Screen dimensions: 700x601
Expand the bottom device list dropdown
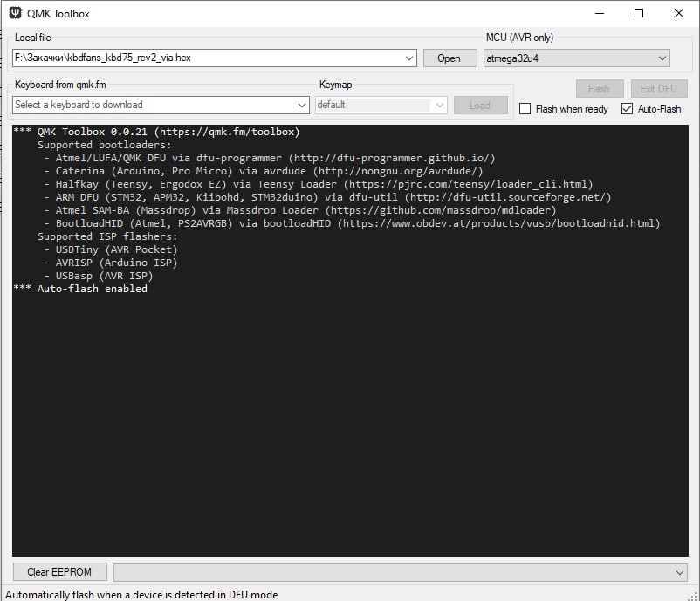click(x=679, y=572)
